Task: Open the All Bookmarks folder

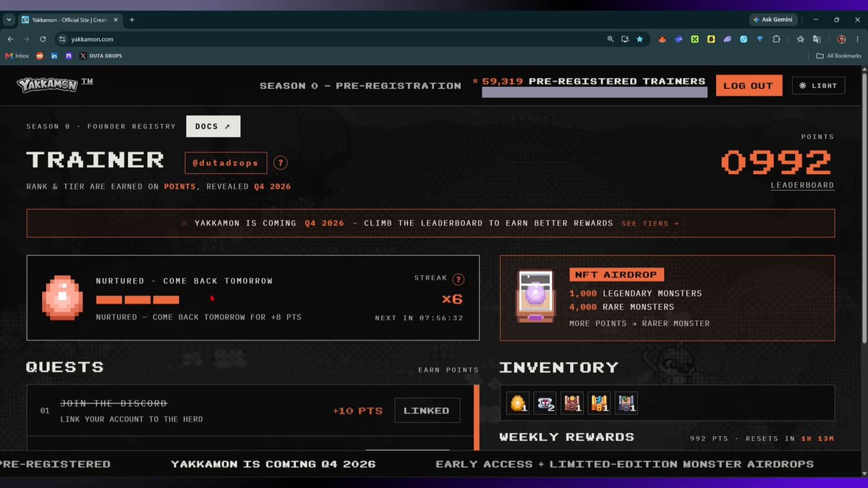Action: [839, 56]
